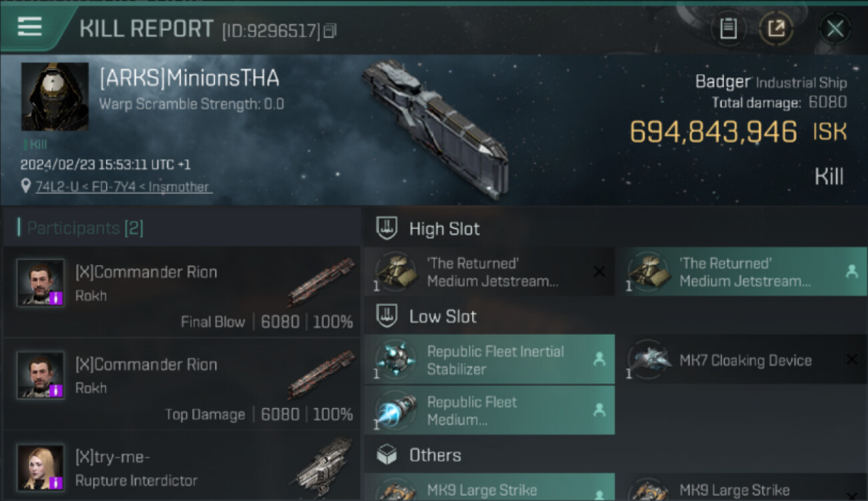The height and width of the screenshot is (501, 868).
Task: Open the clipboard notes icon
Action: (x=728, y=29)
